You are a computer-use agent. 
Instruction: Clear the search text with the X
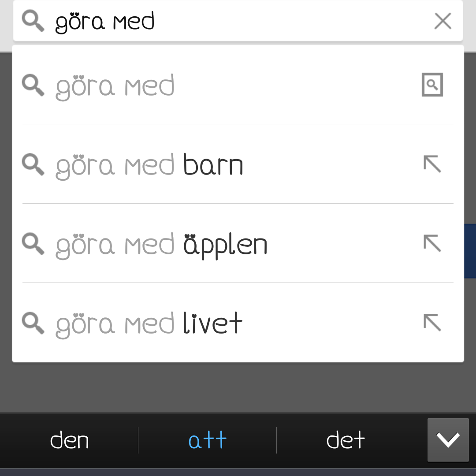[x=443, y=21]
